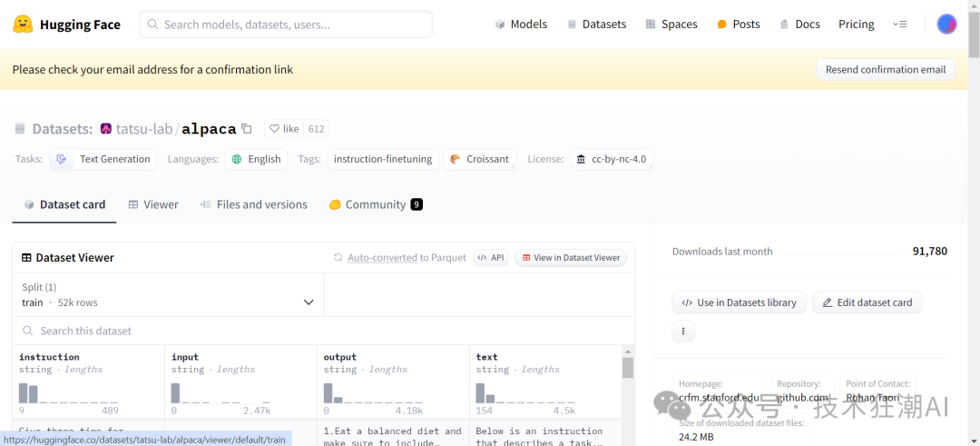This screenshot has height=446, width=980.
Task: Click the alpaca dataset name
Action: pos(209,129)
